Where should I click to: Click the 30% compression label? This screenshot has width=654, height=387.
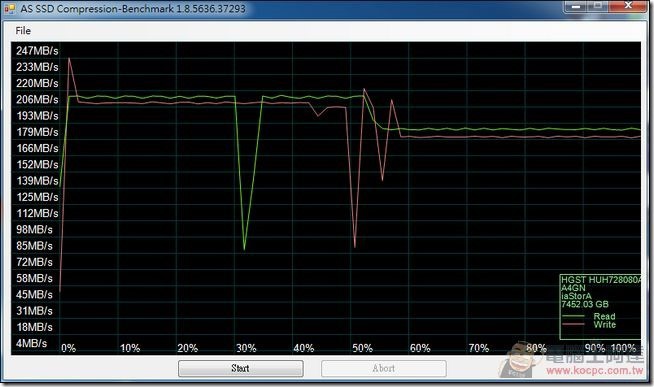coord(246,348)
